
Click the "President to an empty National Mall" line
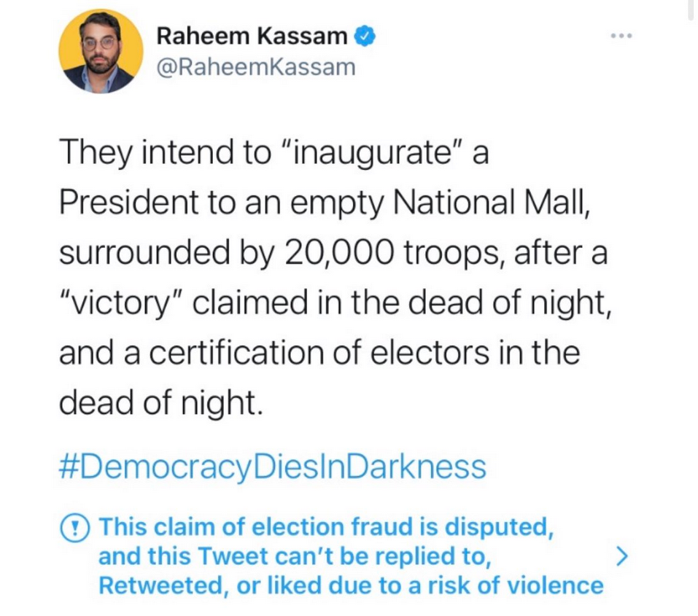(322, 202)
